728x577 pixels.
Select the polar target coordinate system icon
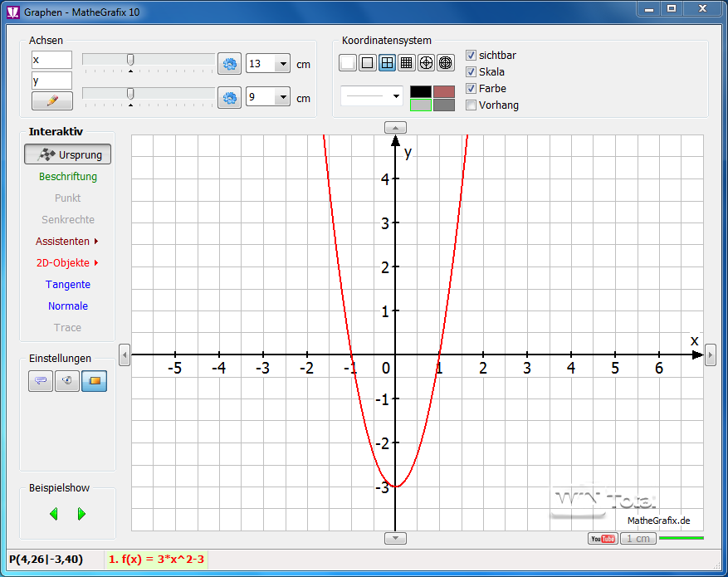pos(446,63)
